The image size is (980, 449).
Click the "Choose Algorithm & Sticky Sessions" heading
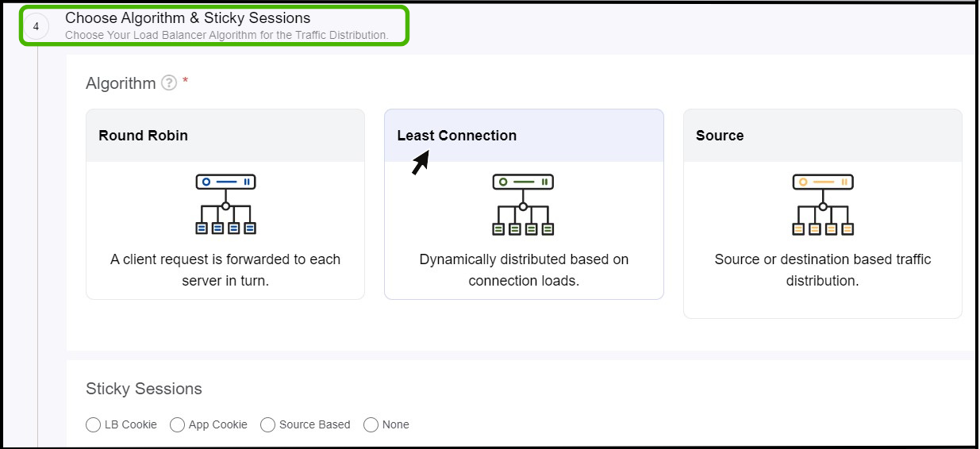coord(188,17)
